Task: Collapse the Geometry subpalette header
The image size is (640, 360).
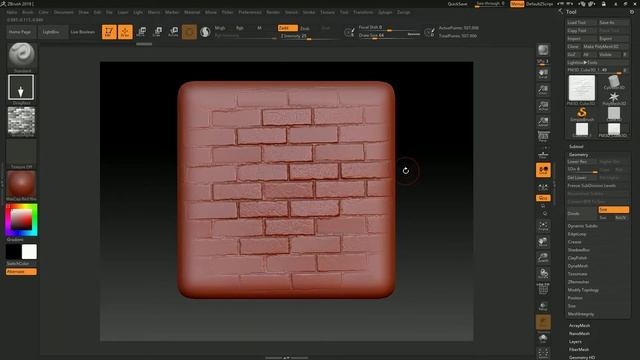Action: click(578, 154)
